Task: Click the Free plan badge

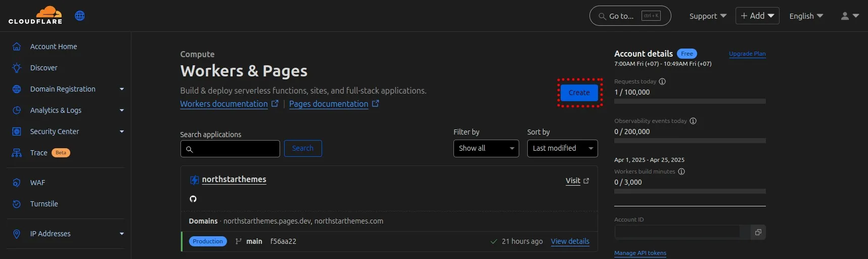Action: (687, 54)
